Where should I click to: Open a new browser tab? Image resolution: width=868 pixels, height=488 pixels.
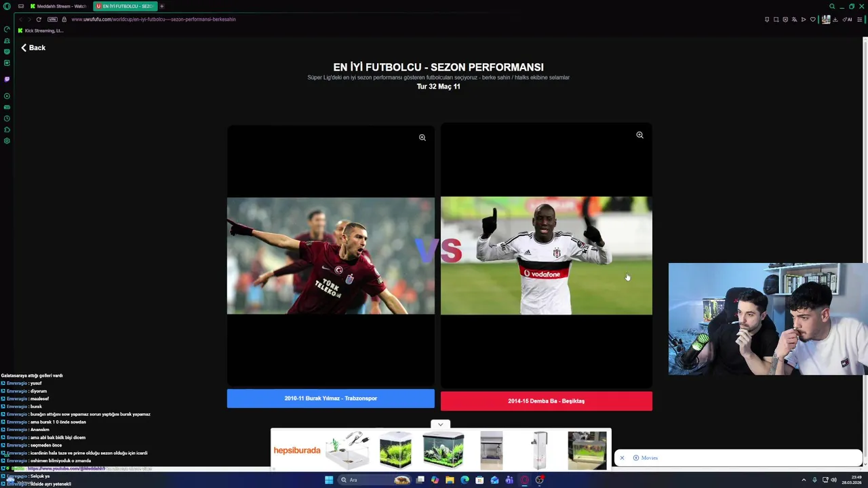[162, 6]
